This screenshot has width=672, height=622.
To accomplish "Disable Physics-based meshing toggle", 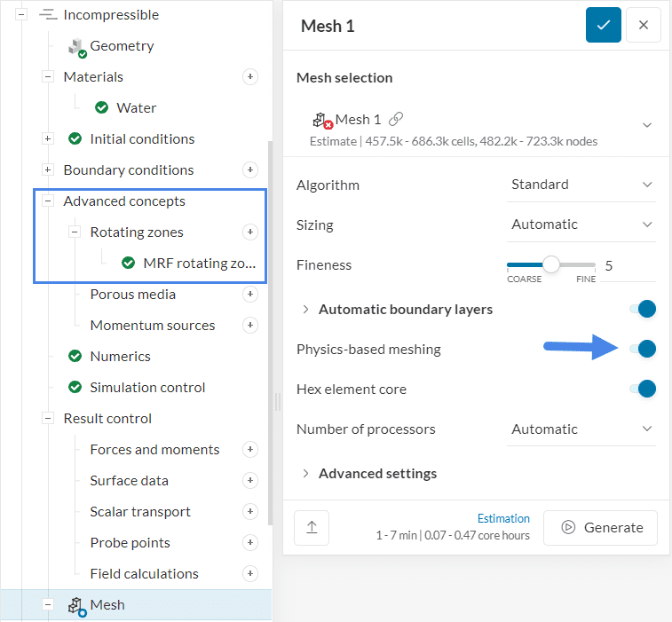I will 643,349.
